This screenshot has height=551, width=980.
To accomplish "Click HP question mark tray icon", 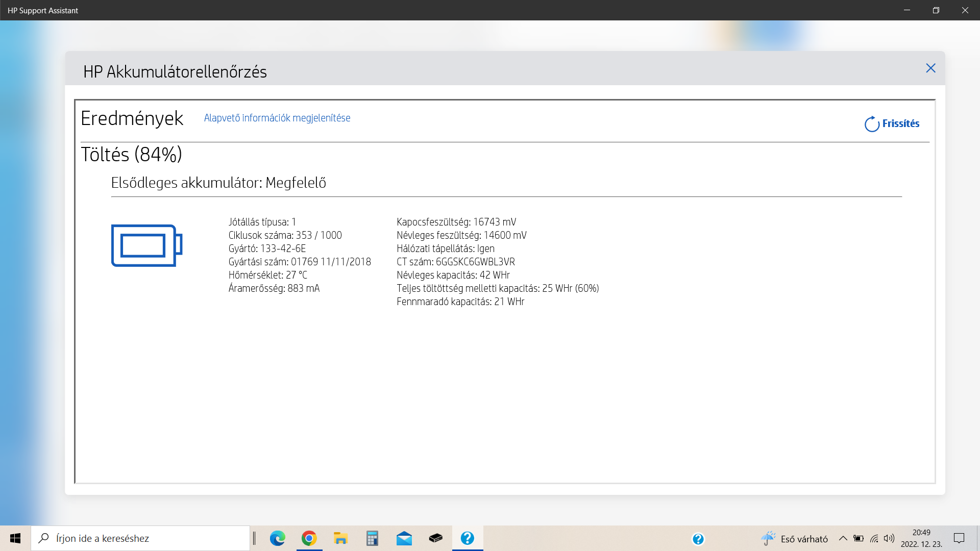I will coord(698,539).
